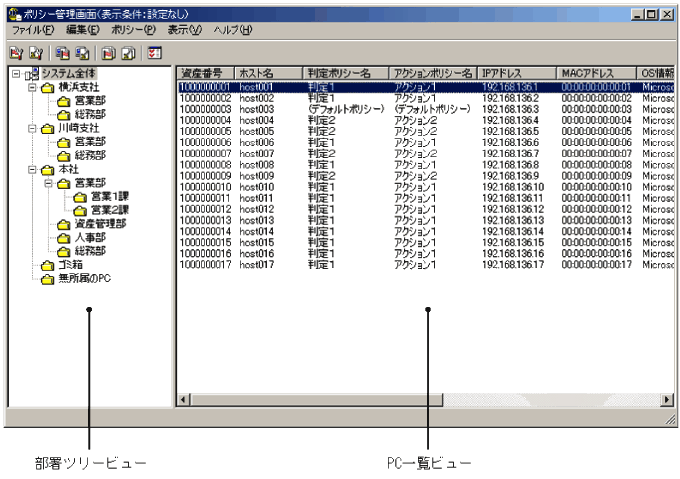Click (デフォルトポリシー) in 判定ポリシー名 column

[346, 109]
